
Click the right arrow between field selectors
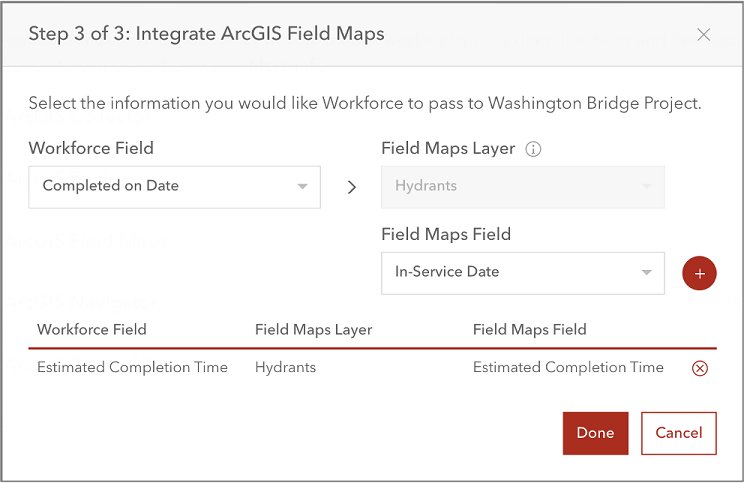click(352, 187)
